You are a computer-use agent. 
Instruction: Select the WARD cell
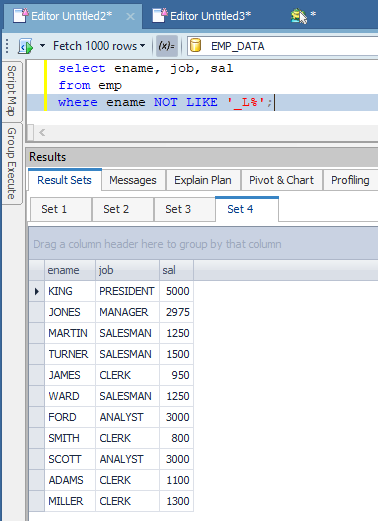coord(70,396)
